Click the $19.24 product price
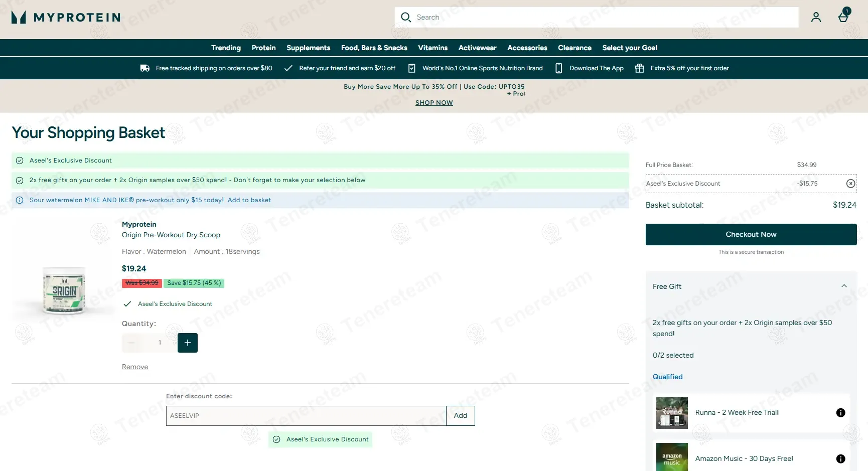Screen dimensions: 868x471 click(x=134, y=269)
